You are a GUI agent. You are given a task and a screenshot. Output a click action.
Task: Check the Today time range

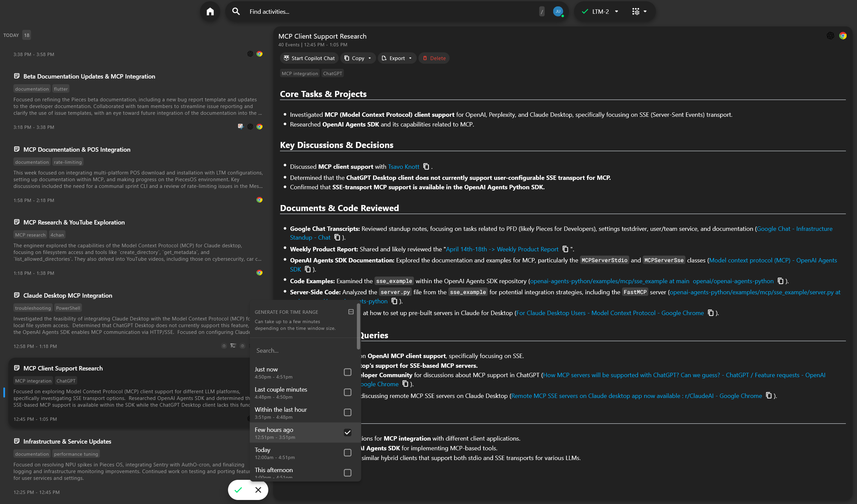(347, 453)
